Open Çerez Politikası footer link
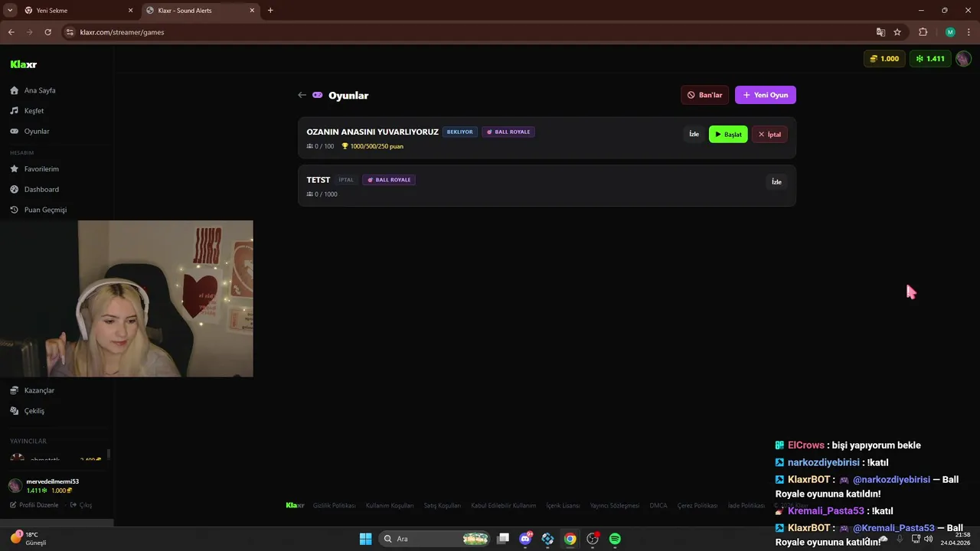 click(697, 506)
